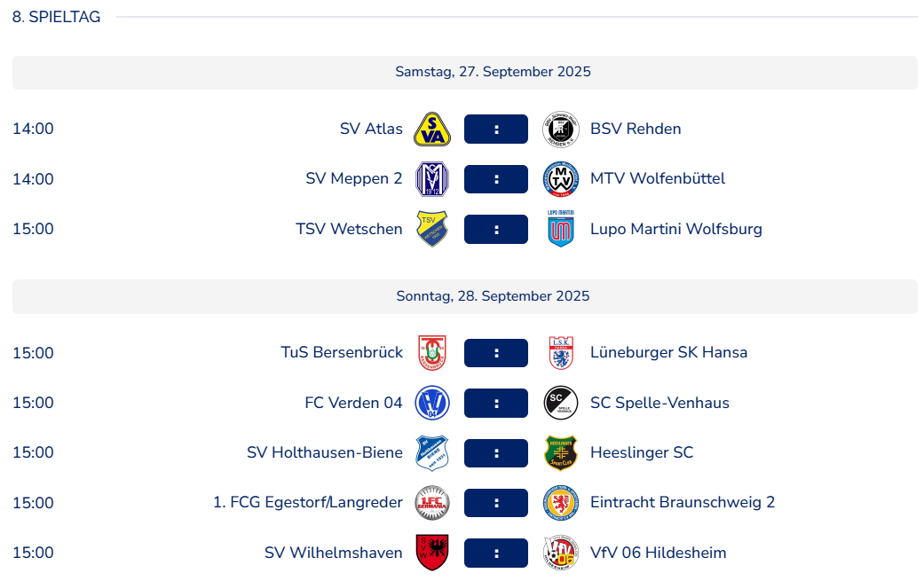
Task: Open the SV Wilhelmshaven red eagle crest
Action: 432,553
